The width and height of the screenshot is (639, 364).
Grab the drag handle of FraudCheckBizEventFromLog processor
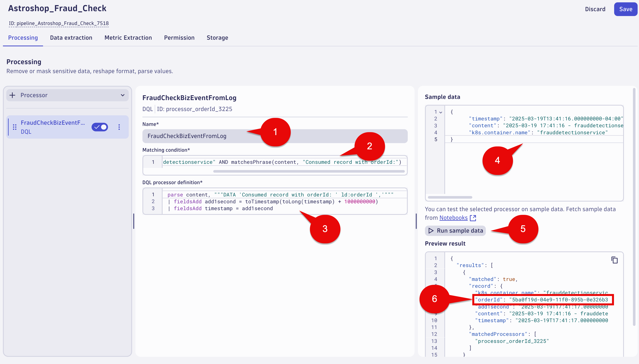tap(14, 127)
